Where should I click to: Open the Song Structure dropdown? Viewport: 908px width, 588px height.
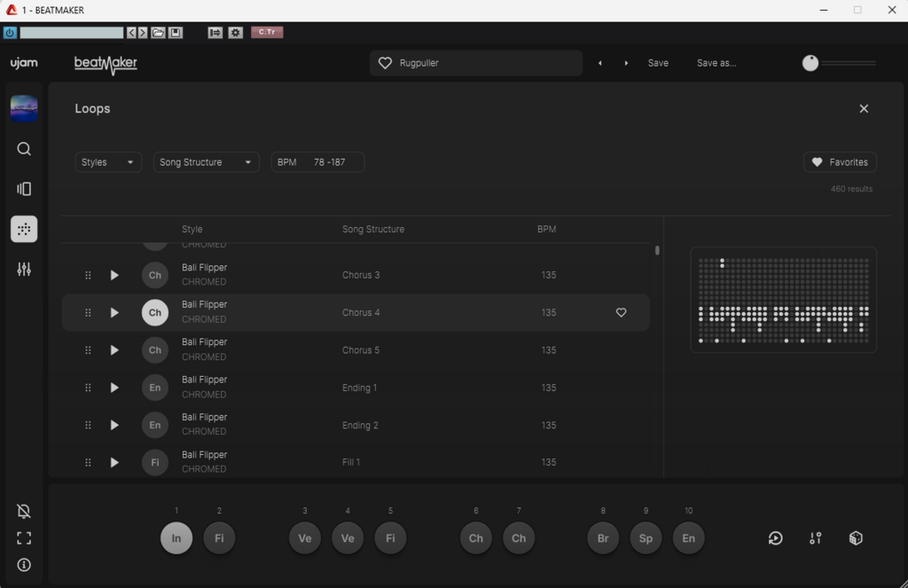point(206,162)
